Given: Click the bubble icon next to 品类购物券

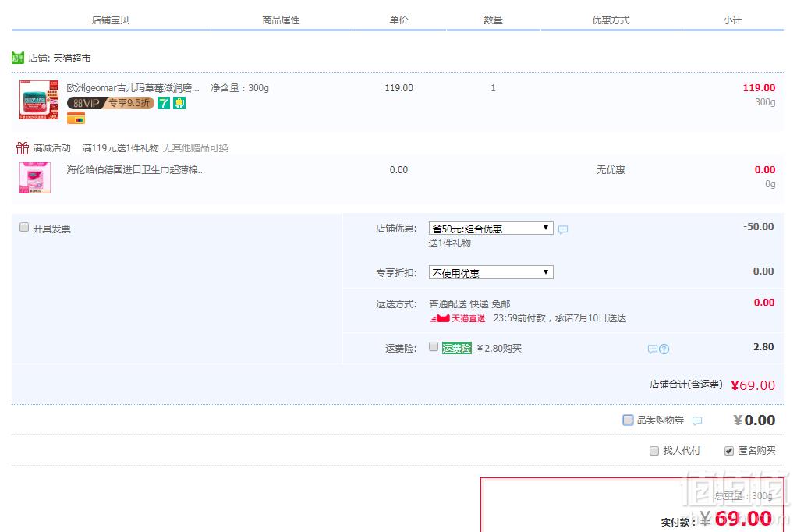Looking at the screenshot, I should (697, 420).
